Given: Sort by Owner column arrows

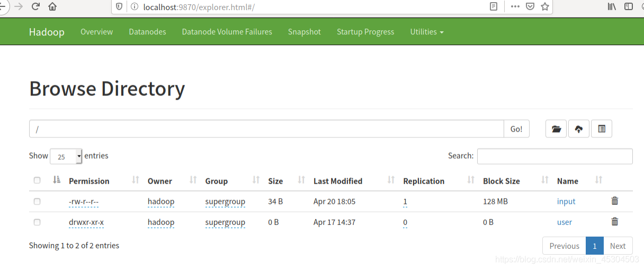Looking at the screenshot, I should tap(193, 180).
